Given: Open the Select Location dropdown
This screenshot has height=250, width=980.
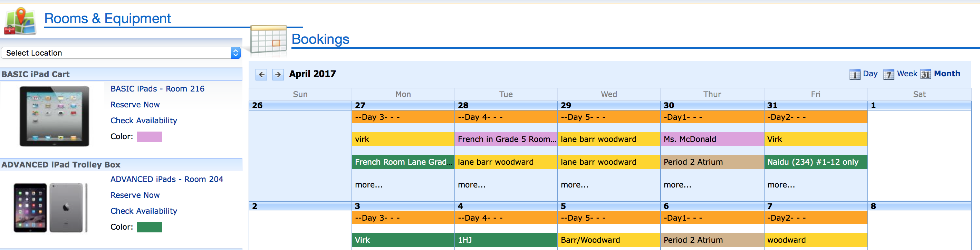Looking at the screenshot, I should (x=121, y=53).
